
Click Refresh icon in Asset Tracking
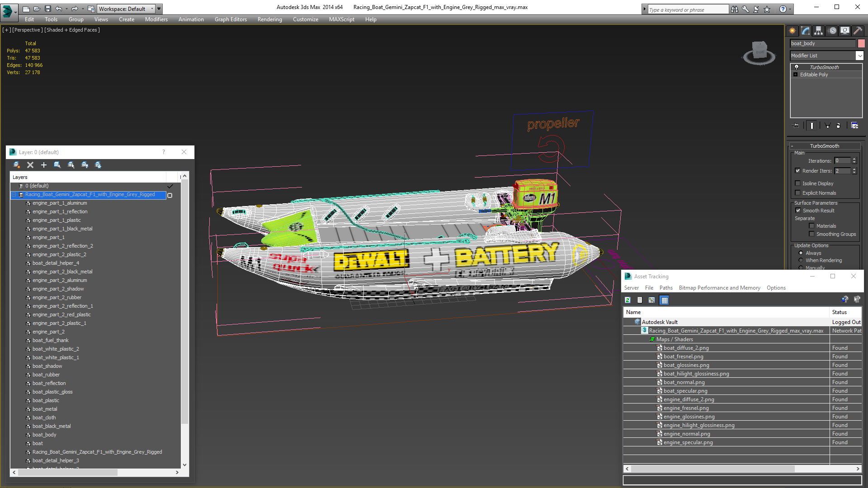coord(627,300)
